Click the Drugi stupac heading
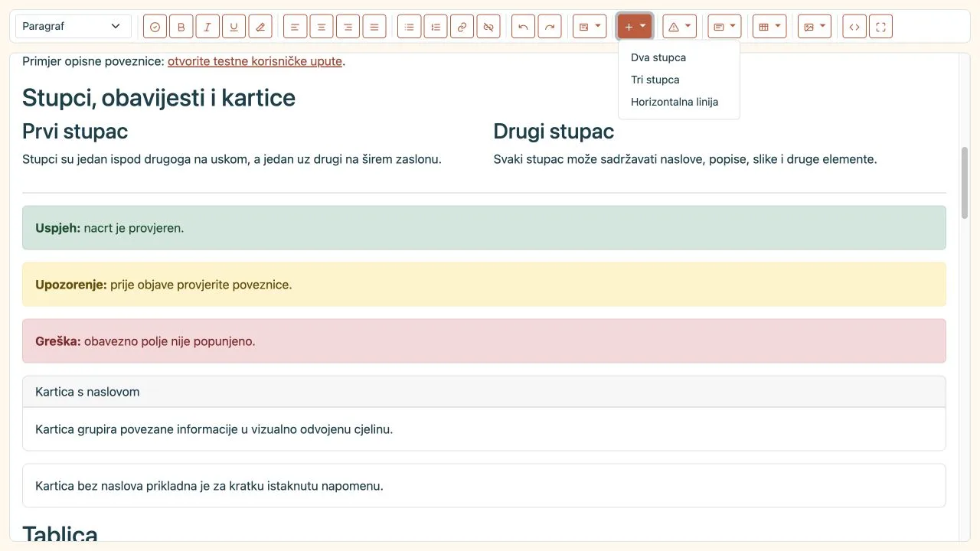 554,132
